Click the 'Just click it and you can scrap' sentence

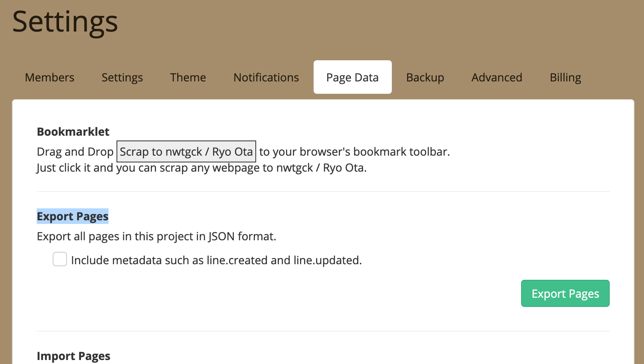201,168
